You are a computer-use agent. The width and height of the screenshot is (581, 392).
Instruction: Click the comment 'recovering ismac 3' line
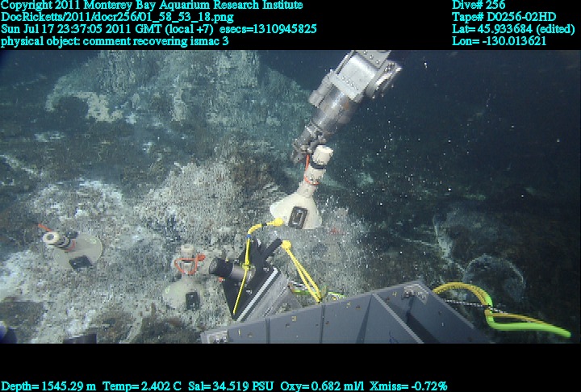pos(115,41)
